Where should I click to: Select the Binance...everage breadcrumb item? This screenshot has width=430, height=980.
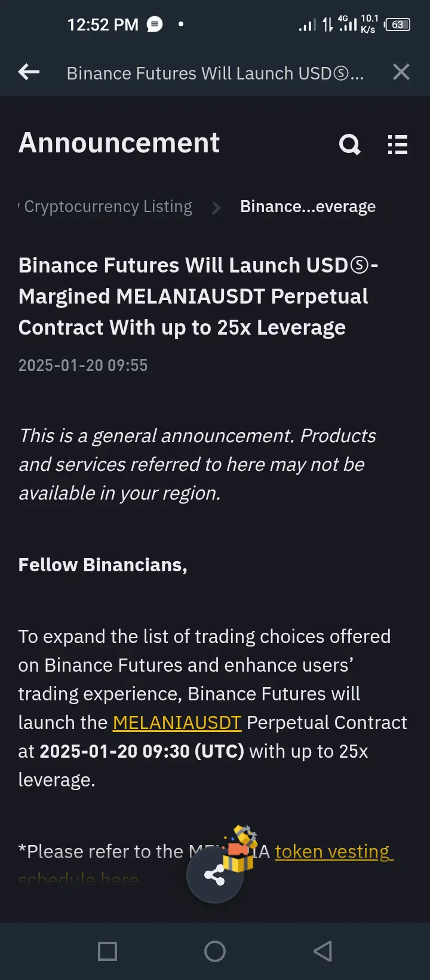pos(308,207)
